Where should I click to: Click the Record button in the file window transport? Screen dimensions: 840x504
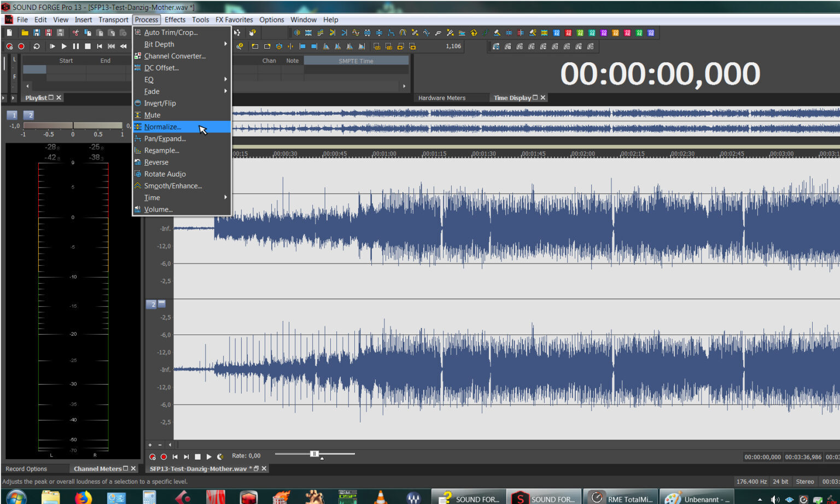[164, 456]
